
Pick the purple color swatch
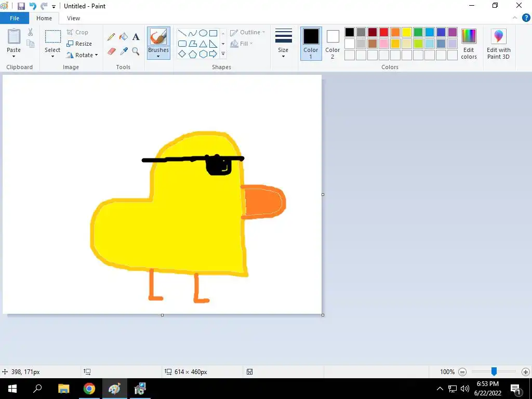tap(453, 32)
